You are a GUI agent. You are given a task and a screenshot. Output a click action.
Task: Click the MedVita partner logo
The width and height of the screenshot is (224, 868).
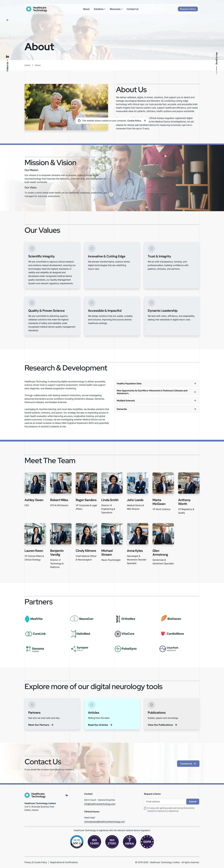tap(34, 619)
